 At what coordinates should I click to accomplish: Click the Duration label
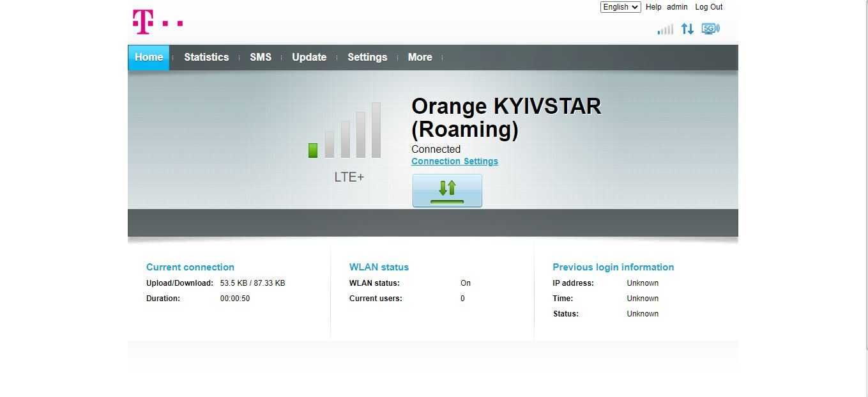[163, 299]
